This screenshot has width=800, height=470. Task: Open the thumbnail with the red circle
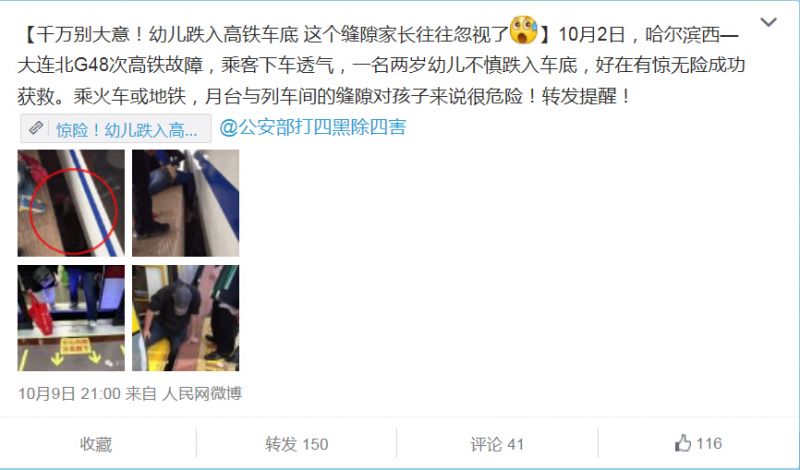(x=71, y=203)
